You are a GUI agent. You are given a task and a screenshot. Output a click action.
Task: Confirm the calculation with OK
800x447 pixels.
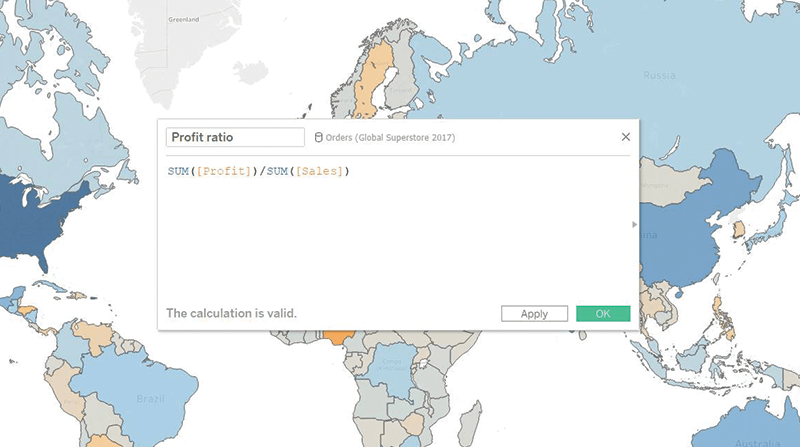coord(602,313)
